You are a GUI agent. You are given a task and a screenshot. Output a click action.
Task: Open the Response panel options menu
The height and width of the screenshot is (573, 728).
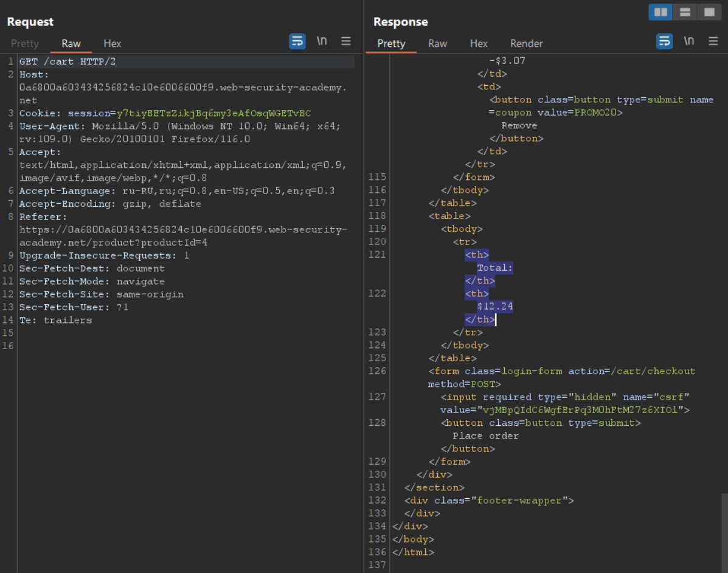click(x=713, y=41)
